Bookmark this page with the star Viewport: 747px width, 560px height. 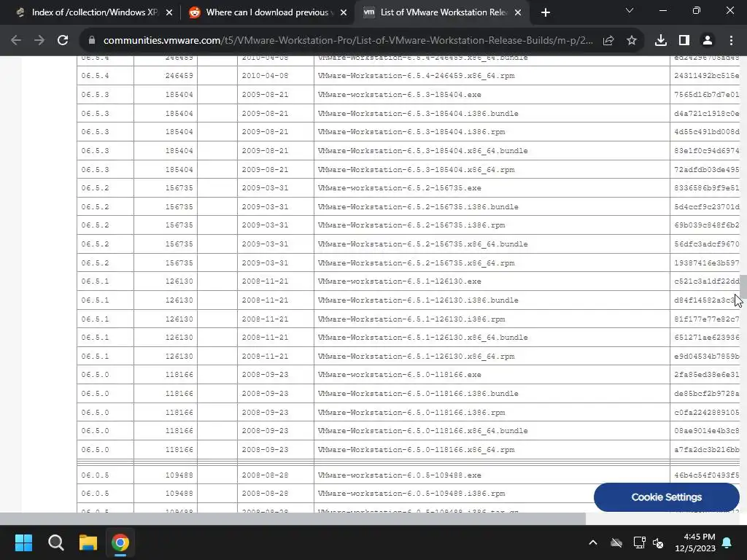pos(632,41)
